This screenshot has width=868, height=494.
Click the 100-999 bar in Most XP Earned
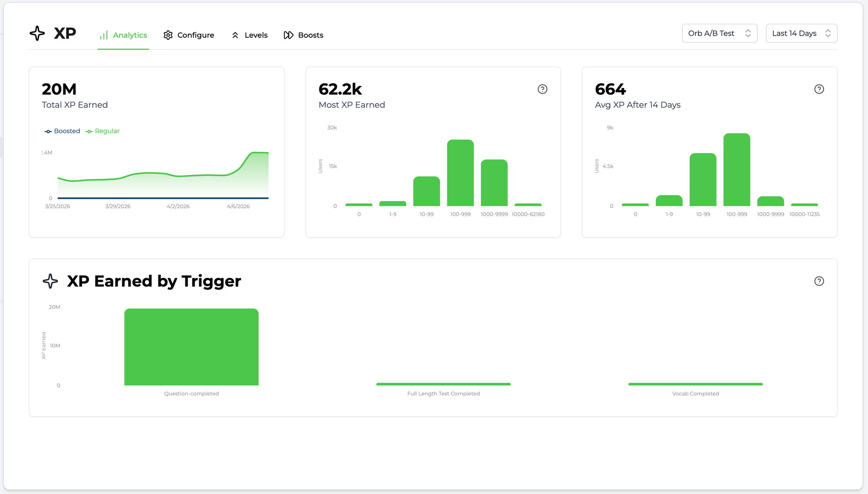(460, 173)
